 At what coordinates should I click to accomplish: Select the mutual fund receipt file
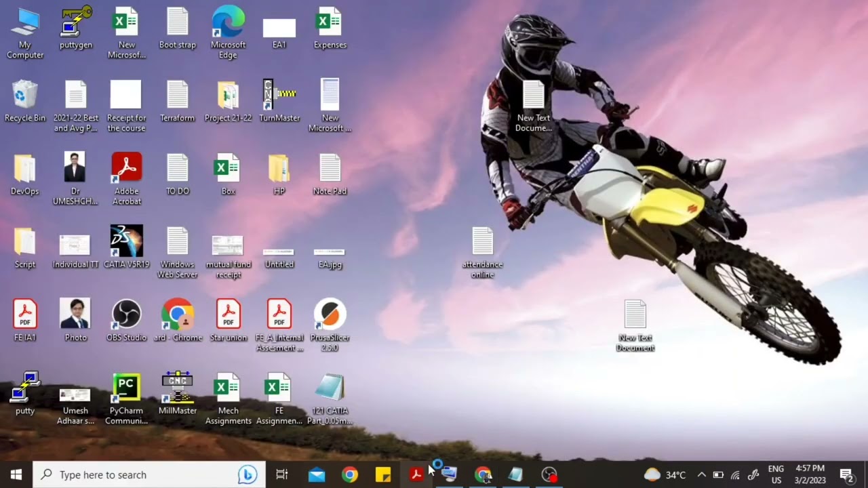pyautogui.click(x=229, y=257)
